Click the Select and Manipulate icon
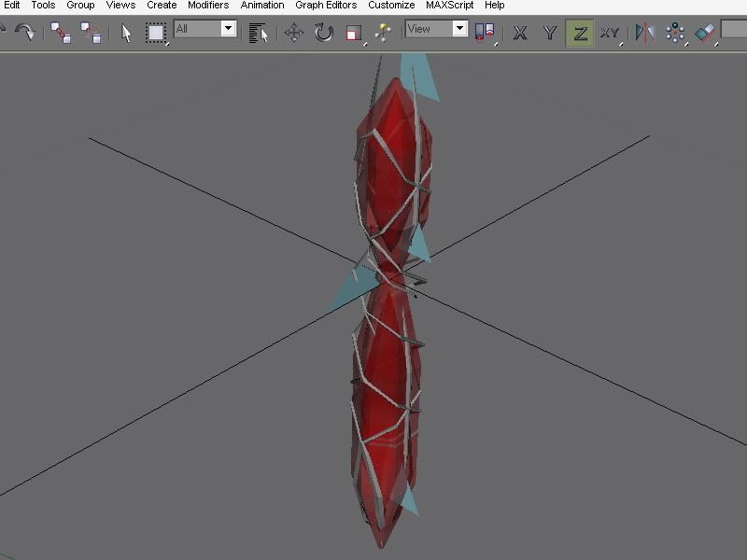Screen dimensions: 747x560 pyautogui.click(x=383, y=33)
